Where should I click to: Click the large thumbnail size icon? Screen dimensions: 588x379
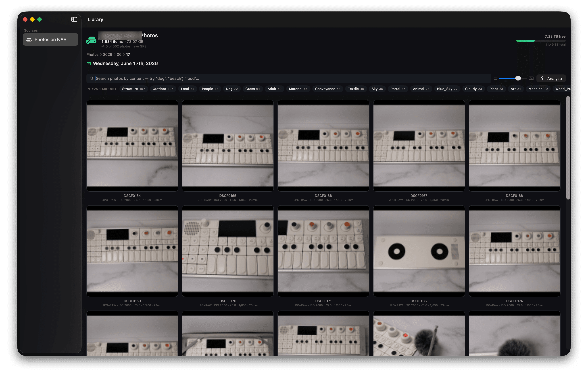pyautogui.click(x=531, y=78)
